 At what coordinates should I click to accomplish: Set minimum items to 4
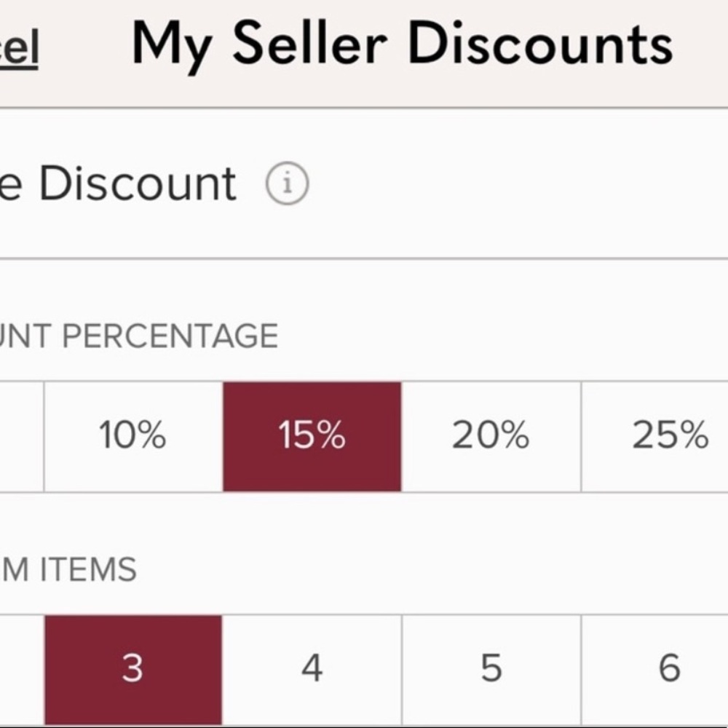pyautogui.click(x=312, y=668)
